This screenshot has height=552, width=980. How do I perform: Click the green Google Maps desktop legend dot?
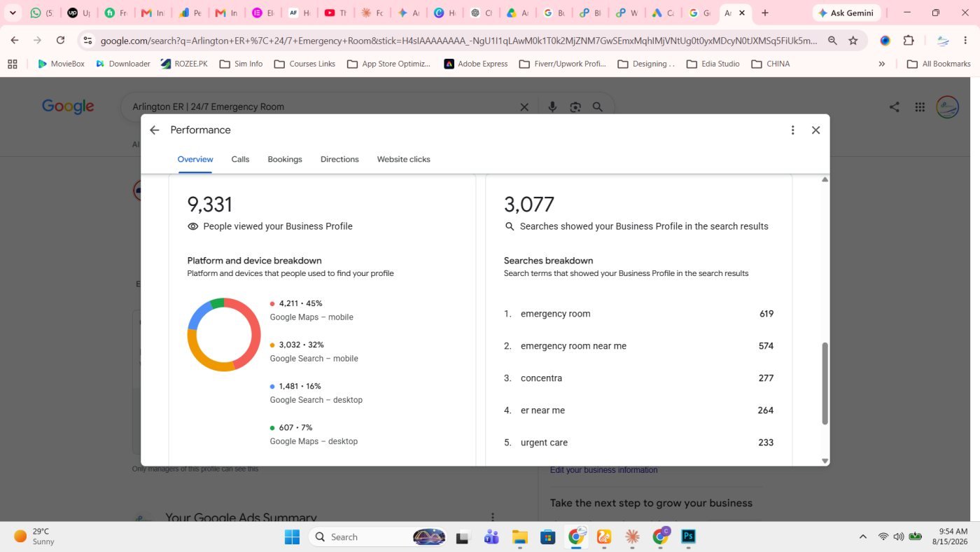pyautogui.click(x=272, y=427)
